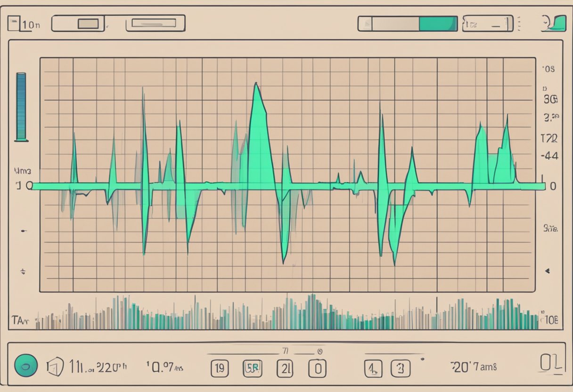Click the teal corner icon at top right
This screenshot has width=573, height=392.
click(x=554, y=24)
